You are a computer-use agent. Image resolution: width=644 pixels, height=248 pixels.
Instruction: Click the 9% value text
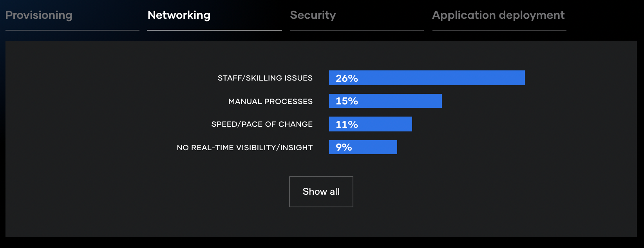344,147
